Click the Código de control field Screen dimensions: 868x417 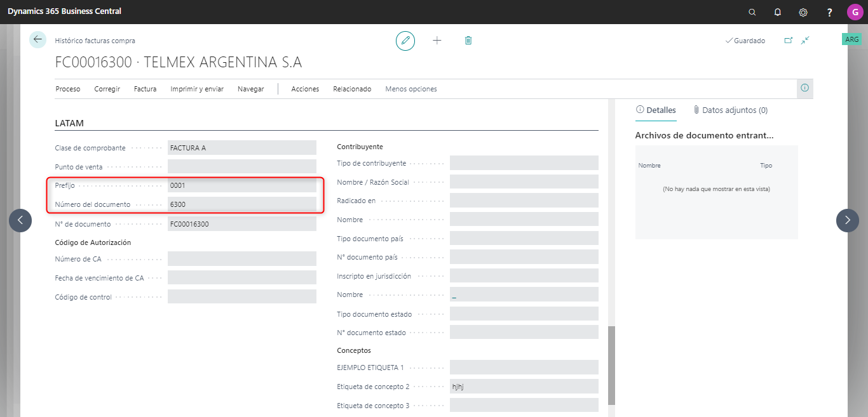tap(242, 297)
